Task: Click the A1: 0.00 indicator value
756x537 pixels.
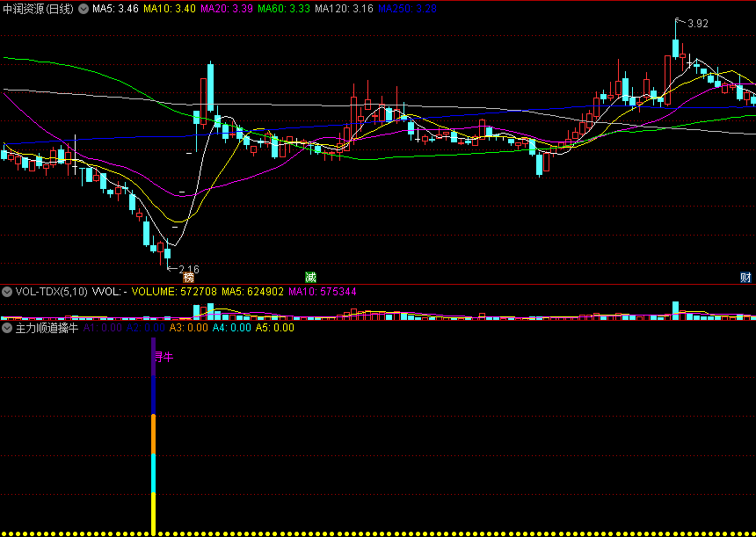Action: 103,329
